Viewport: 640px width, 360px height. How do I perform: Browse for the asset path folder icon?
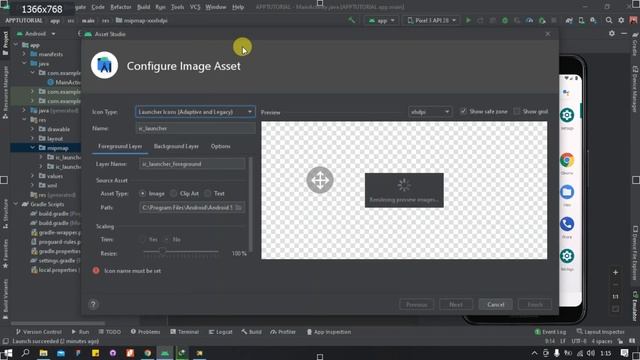point(239,207)
